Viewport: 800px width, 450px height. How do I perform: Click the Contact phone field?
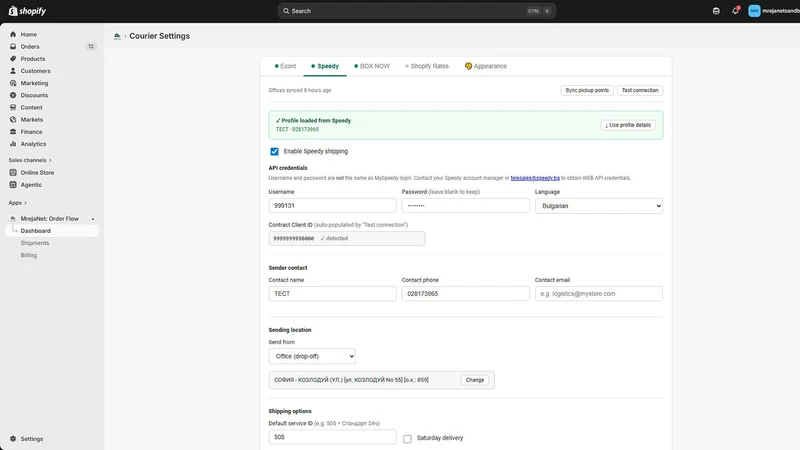pyautogui.click(x=465, y=294)
